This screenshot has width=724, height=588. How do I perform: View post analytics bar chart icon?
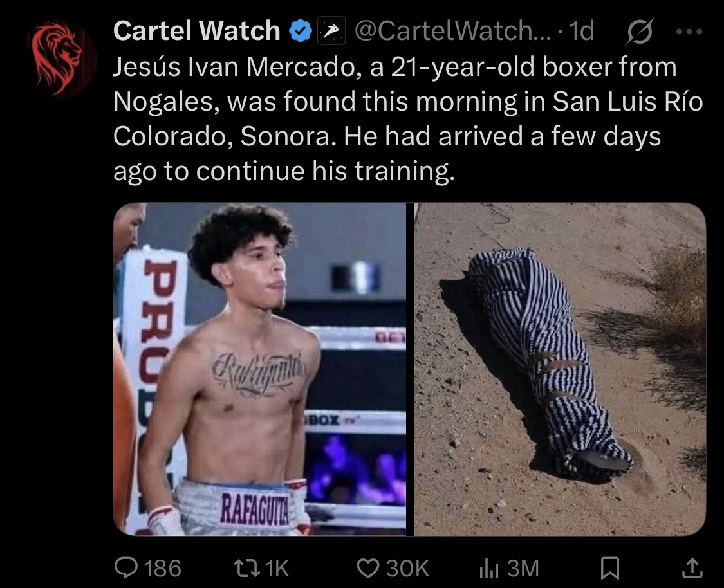(489, 567)
